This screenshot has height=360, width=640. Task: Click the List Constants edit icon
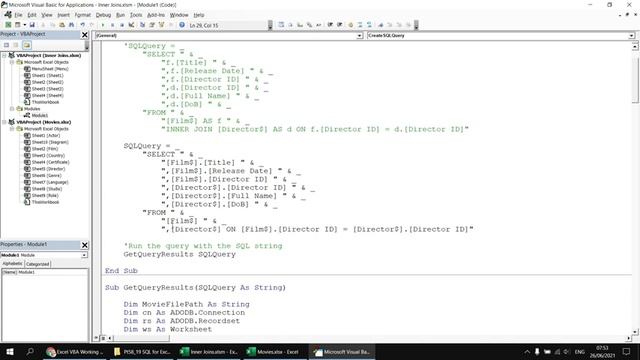[x=291, y=25]
